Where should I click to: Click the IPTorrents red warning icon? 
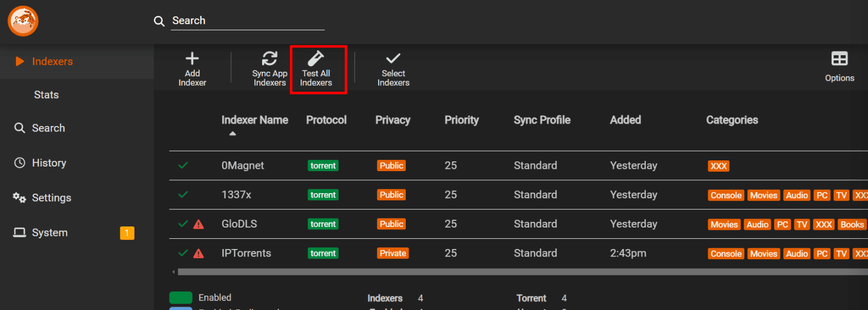tap(198, 254)
